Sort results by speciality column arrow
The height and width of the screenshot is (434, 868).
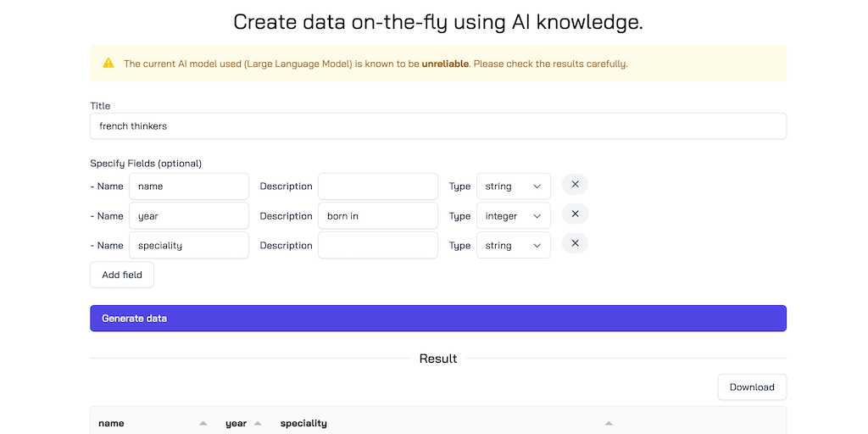pyautogui.click(x=608, y=423)
